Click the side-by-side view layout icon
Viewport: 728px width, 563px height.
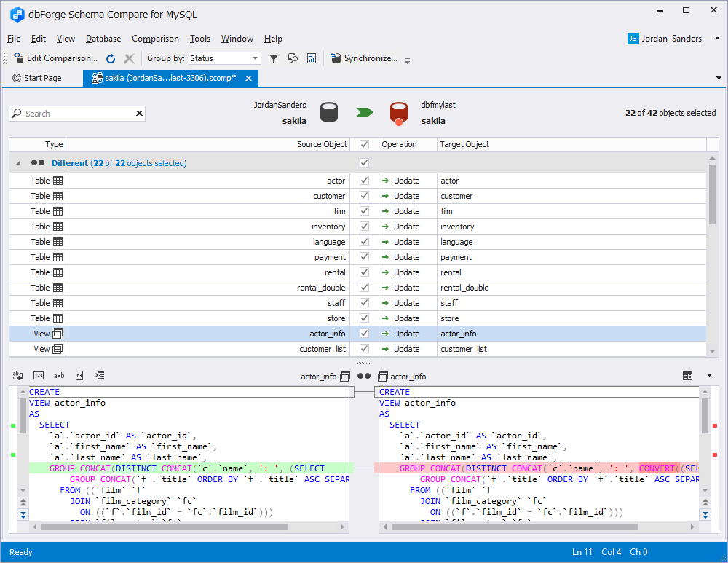[688, 377]
